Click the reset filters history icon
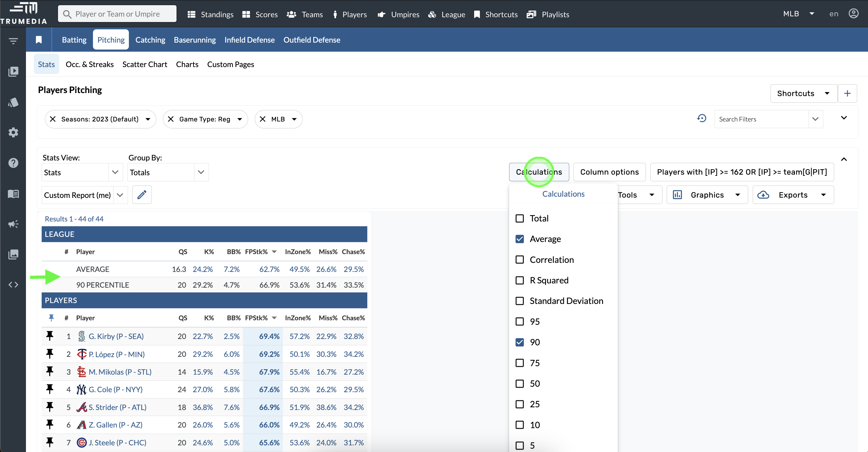Image resolution: width=868 pixels, height=452 pixels. click(x=701, y=119)
